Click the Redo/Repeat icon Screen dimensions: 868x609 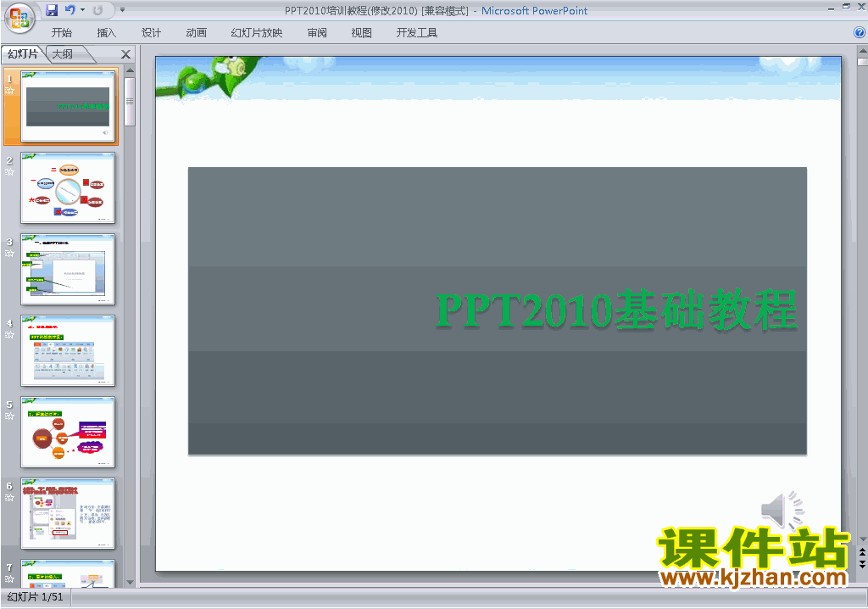(98, 10)
